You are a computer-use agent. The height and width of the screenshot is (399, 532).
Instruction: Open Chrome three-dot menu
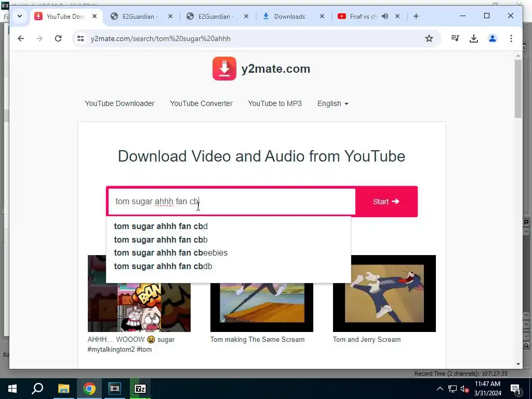tap(511, 38)
